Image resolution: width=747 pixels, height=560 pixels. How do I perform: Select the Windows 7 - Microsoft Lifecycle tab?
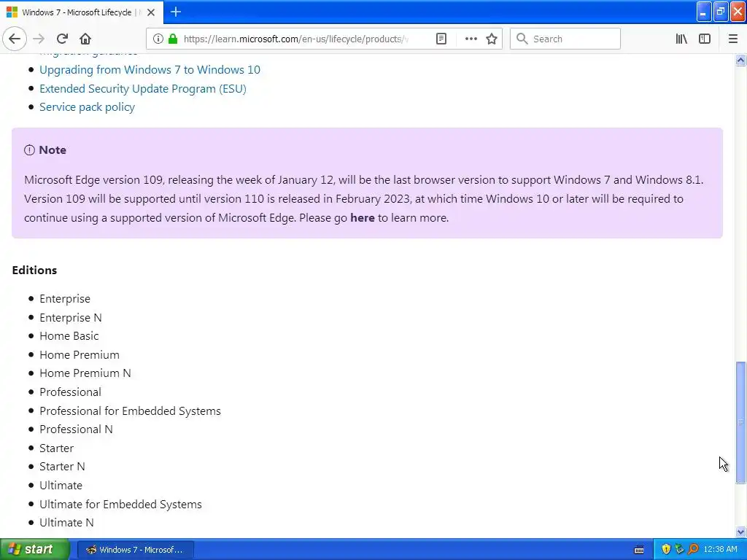pos(82,12)
